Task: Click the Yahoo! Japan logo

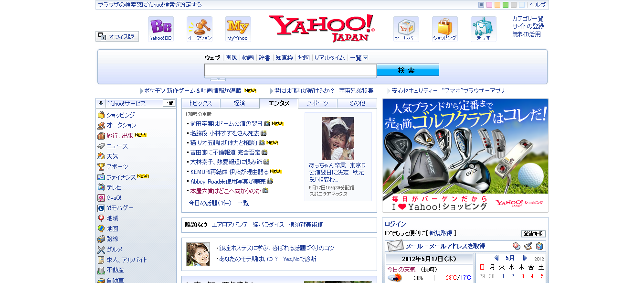Action: 322,28
